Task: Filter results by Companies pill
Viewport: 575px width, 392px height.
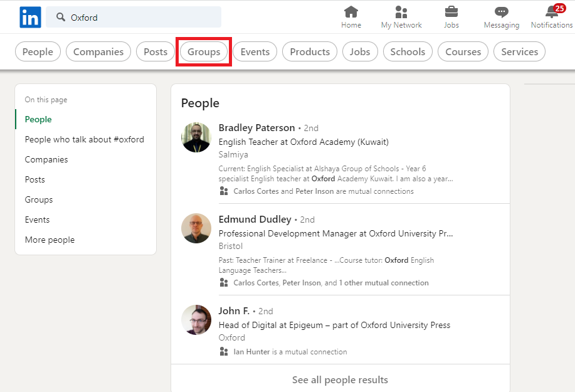Action: [x=98, y=51]
